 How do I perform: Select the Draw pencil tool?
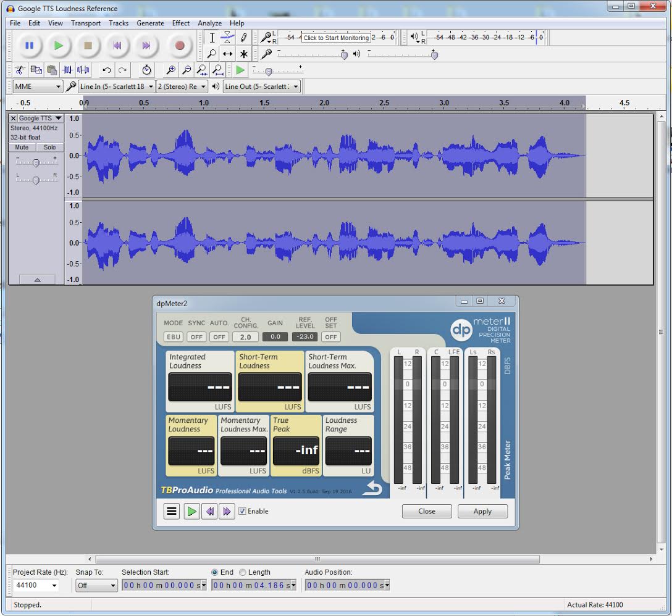pyautogui.click(x=244, y=38)
